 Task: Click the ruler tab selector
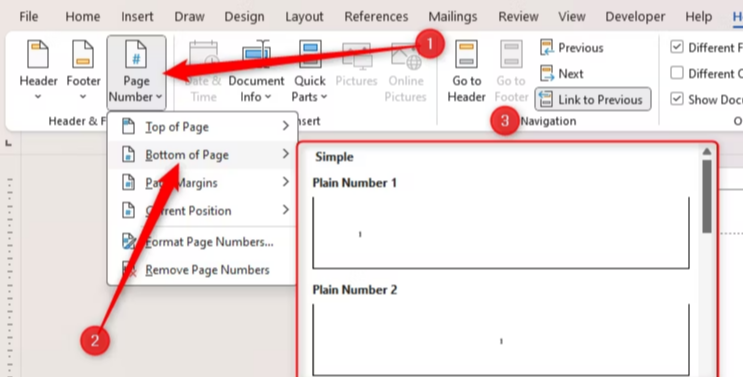tap(9, 143)
